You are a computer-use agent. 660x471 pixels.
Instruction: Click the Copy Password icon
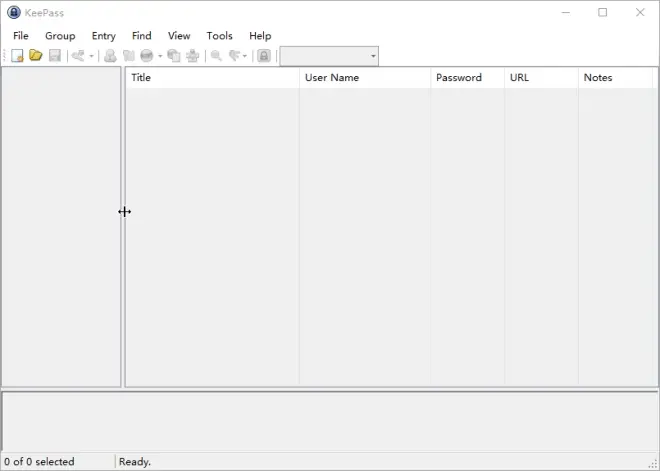(x=129, y=56)
